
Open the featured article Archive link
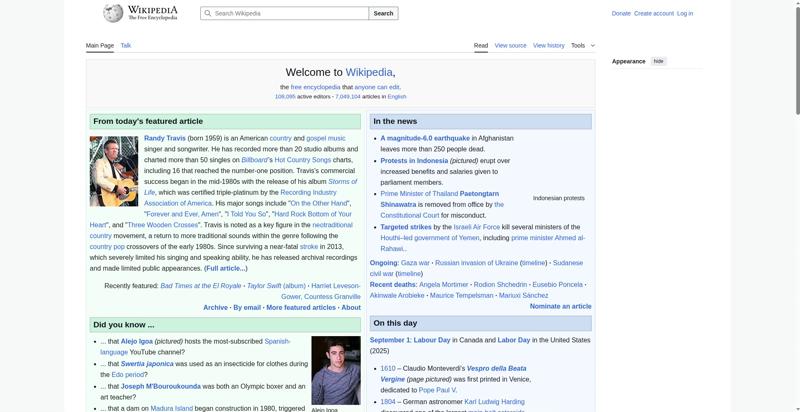215,307
